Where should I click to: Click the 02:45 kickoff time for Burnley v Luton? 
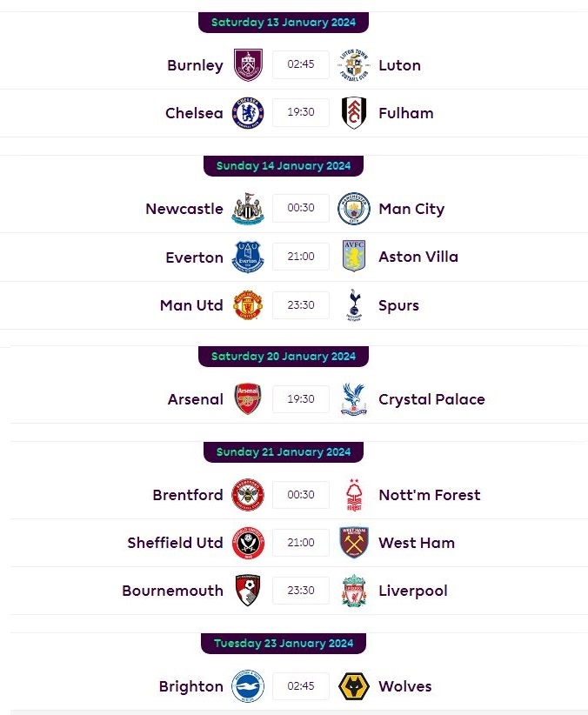(301, 64)
